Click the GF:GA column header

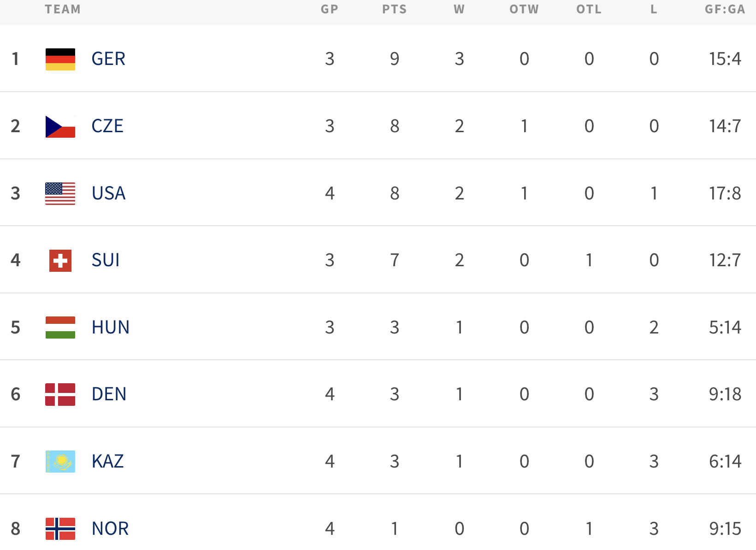pos(725,10)
